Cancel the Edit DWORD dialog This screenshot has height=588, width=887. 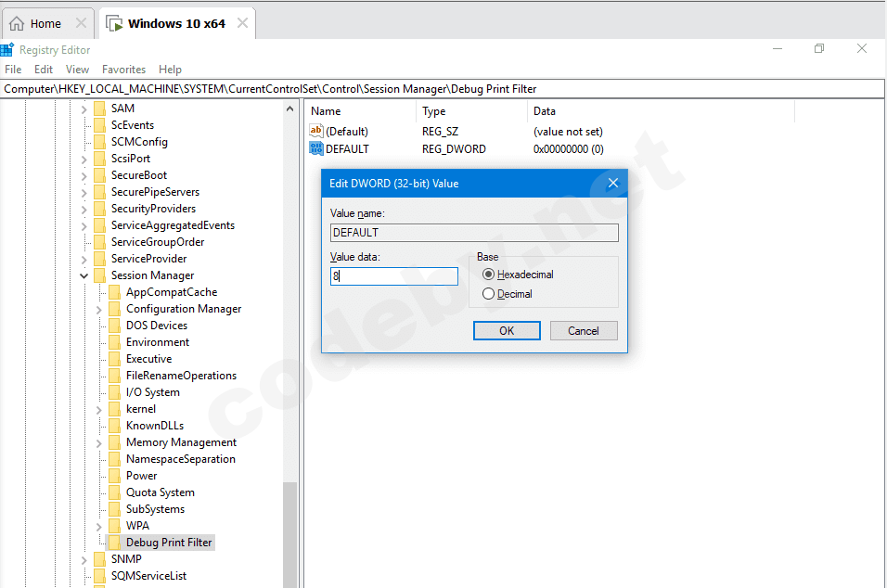coord(583,331)
